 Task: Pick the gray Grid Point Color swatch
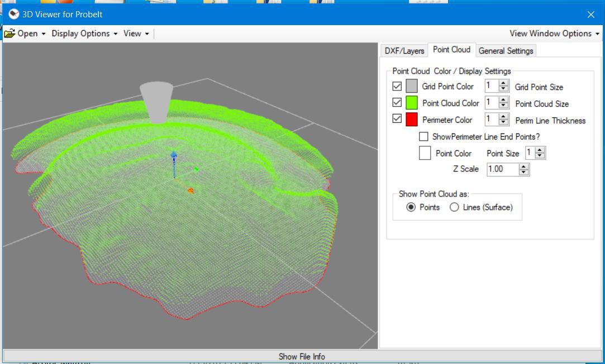[x=412, y=86]
